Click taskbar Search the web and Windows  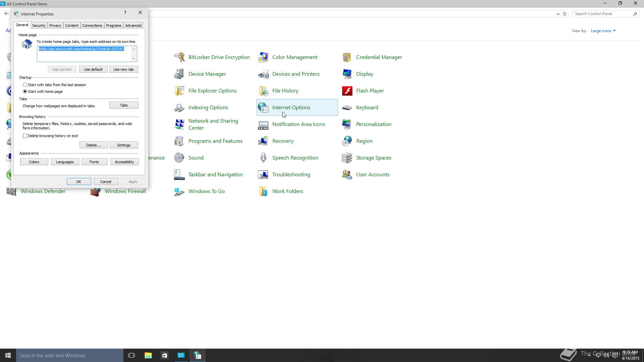coord(70,355)
